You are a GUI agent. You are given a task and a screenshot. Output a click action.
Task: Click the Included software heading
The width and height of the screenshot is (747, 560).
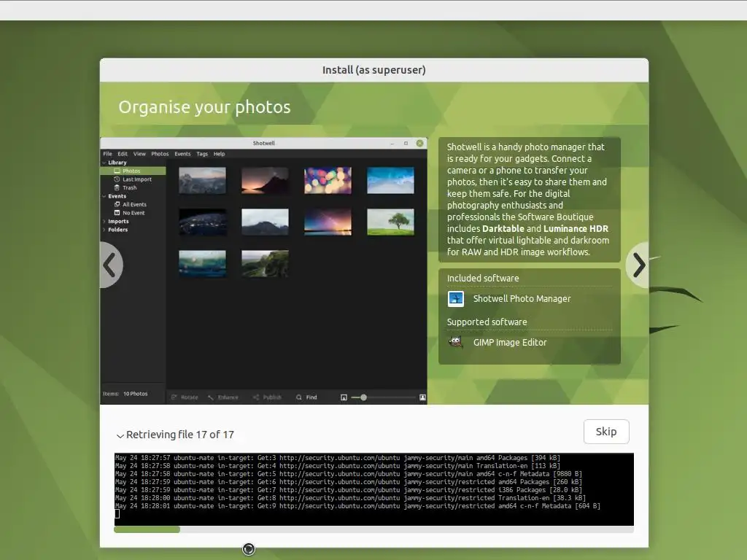[x=483, y=278]
